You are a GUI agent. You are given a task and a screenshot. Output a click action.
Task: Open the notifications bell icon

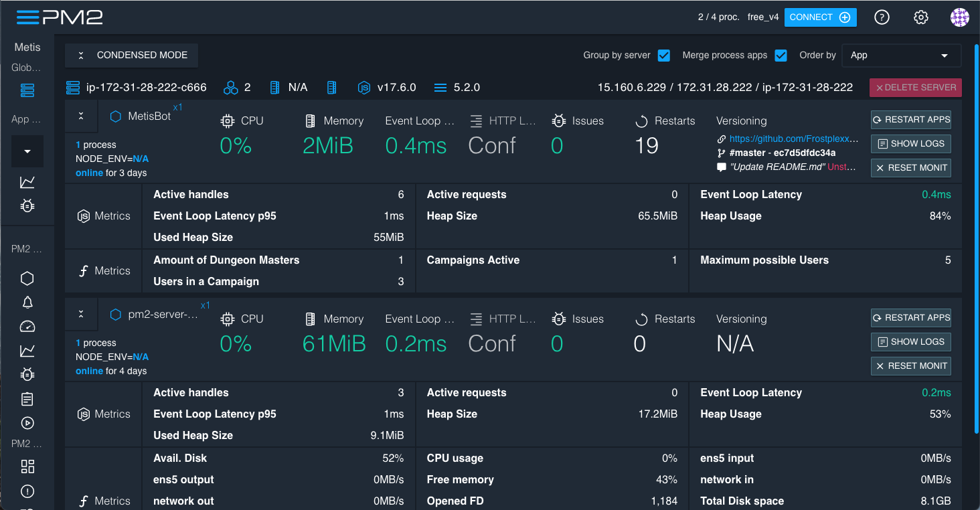point(27,303)
